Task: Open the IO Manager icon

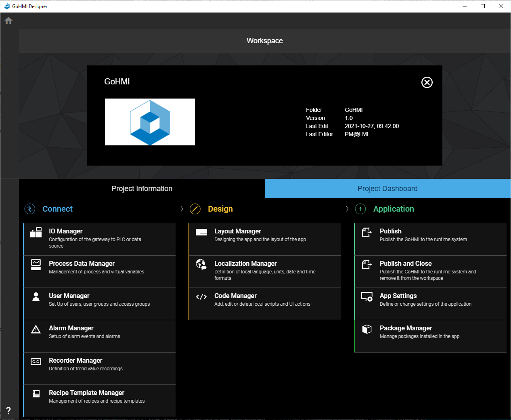Action: [x=36, y=232]
